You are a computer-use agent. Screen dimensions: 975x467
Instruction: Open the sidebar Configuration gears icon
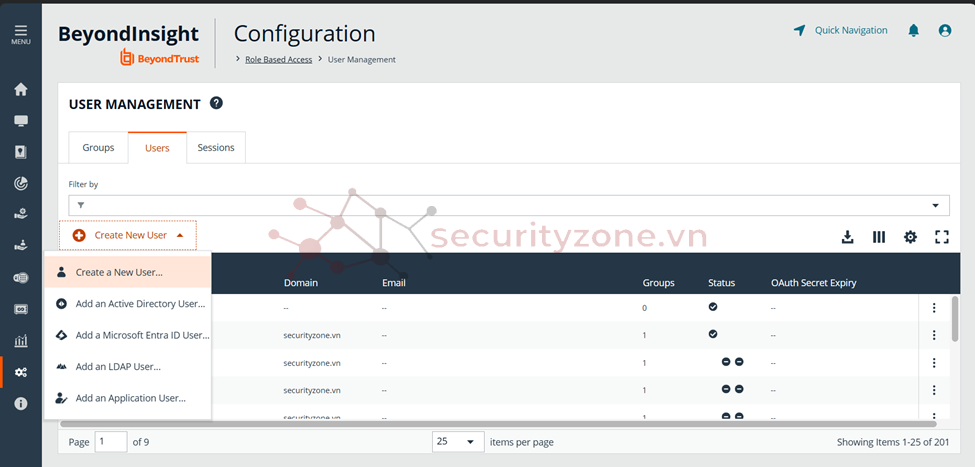pyautogui.click(x=20, y=372)
